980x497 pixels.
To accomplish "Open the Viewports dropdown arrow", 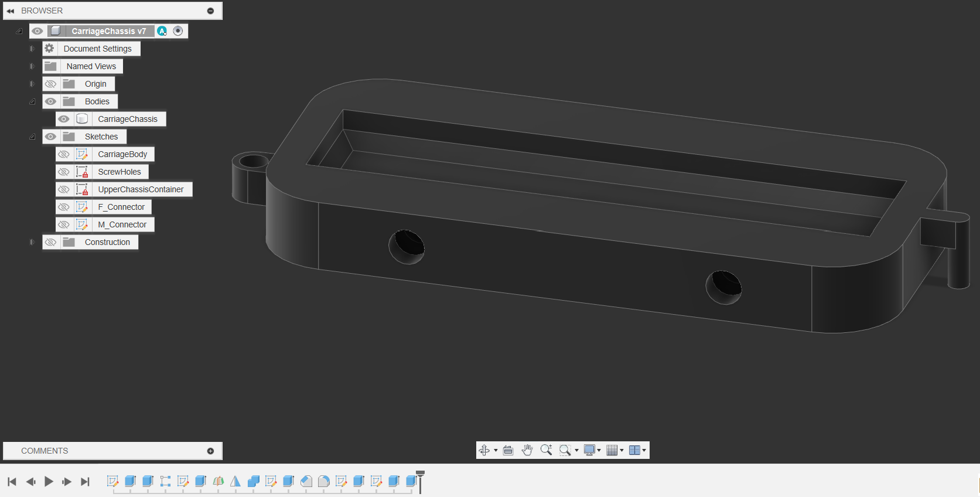I will [644, 450].
